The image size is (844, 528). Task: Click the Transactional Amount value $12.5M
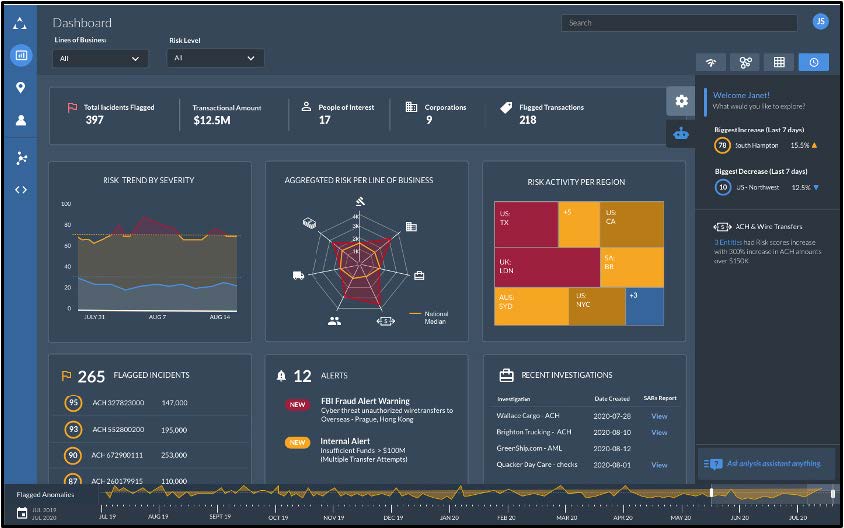click(212, 121)
